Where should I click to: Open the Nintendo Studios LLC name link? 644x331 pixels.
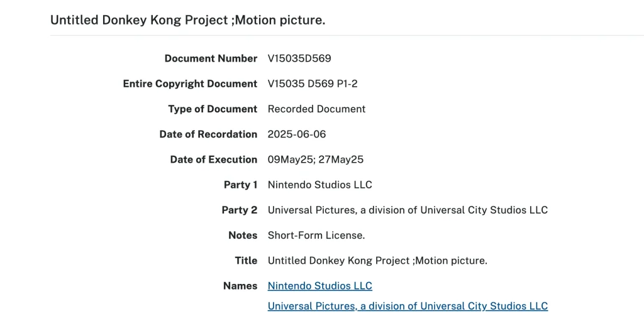tap(319, 286)
